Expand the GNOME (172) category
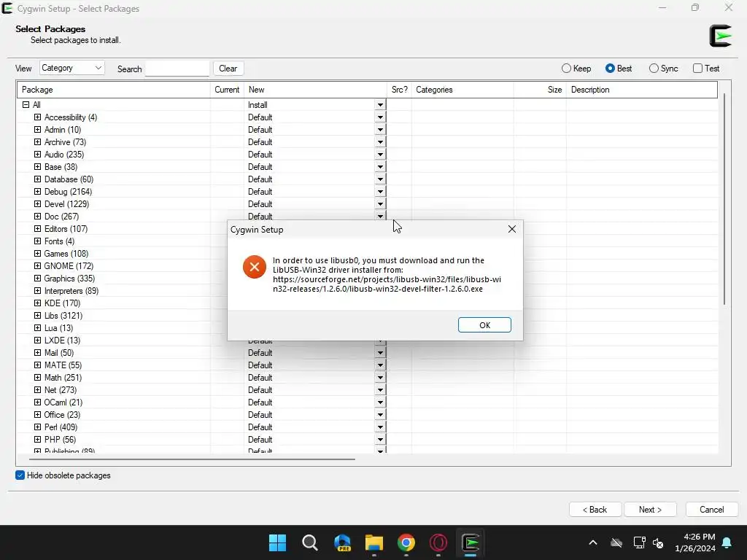The height and width of the screenshot is (560, 747). [38, 265]
